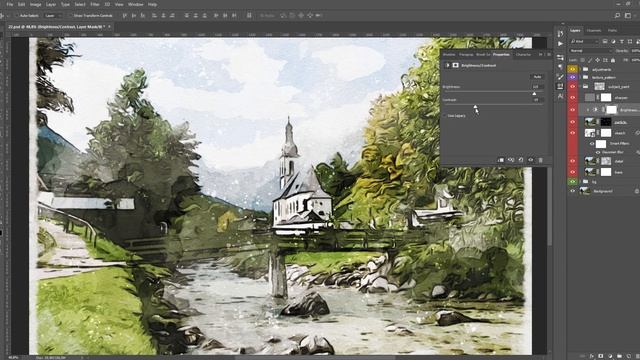Hide Smart Filters eye icon
640x360 pixels.
tap(592, 144)
